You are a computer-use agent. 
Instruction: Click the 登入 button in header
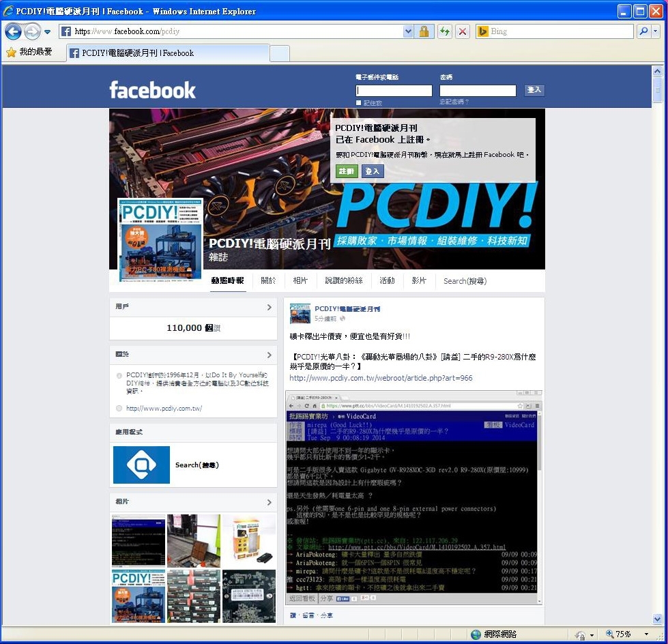534,90
